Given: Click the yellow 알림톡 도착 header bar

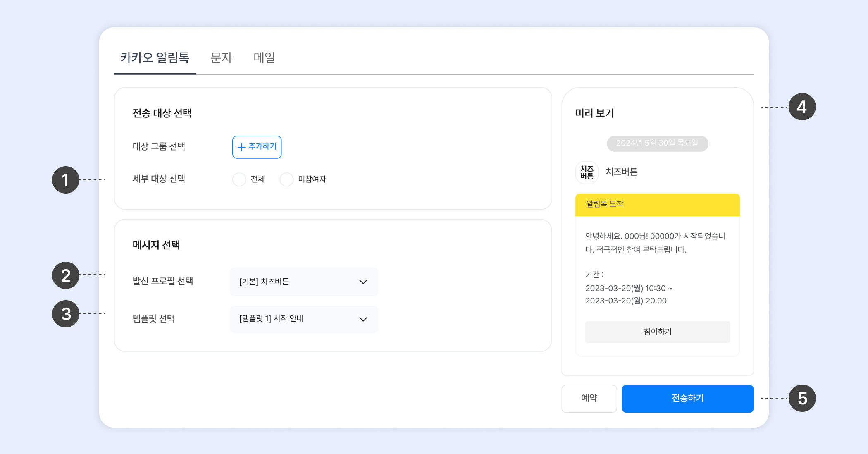Looking at the screenshot, I should [657, 205].
